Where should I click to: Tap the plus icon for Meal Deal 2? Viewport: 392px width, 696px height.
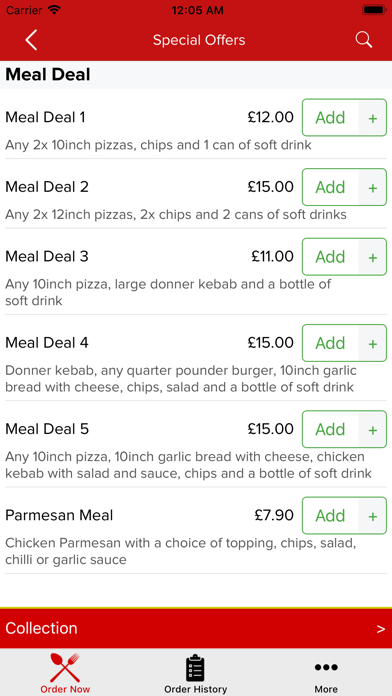pyautogui.click(x=372, y=187)
